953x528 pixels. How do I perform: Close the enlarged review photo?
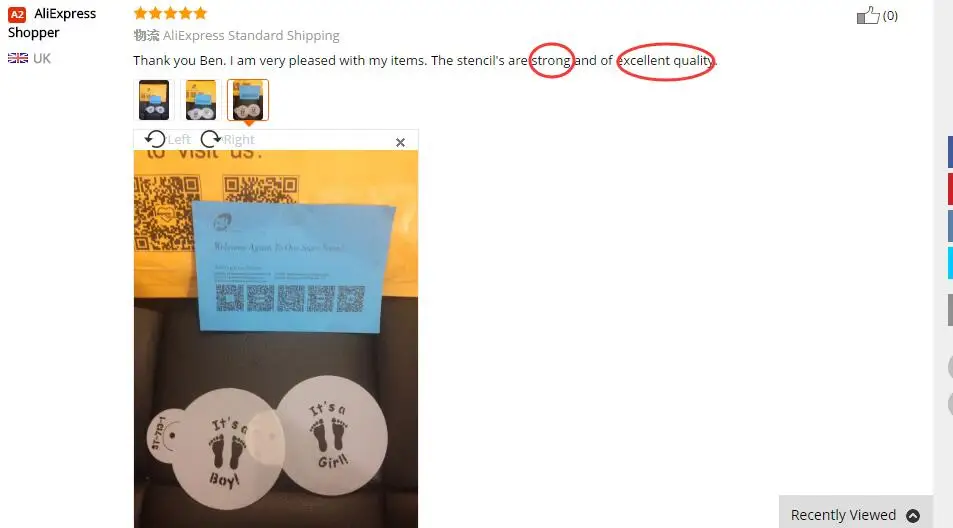coord(400,142)
